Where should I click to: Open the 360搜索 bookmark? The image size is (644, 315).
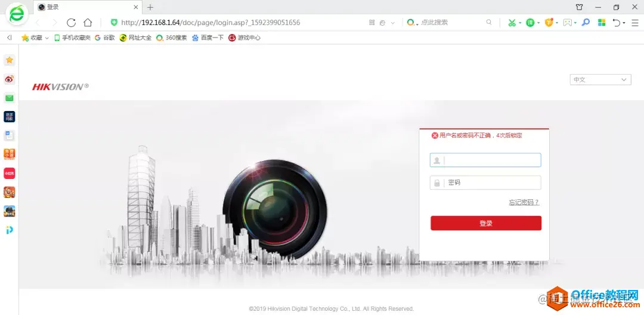click(x=171, y=38)
